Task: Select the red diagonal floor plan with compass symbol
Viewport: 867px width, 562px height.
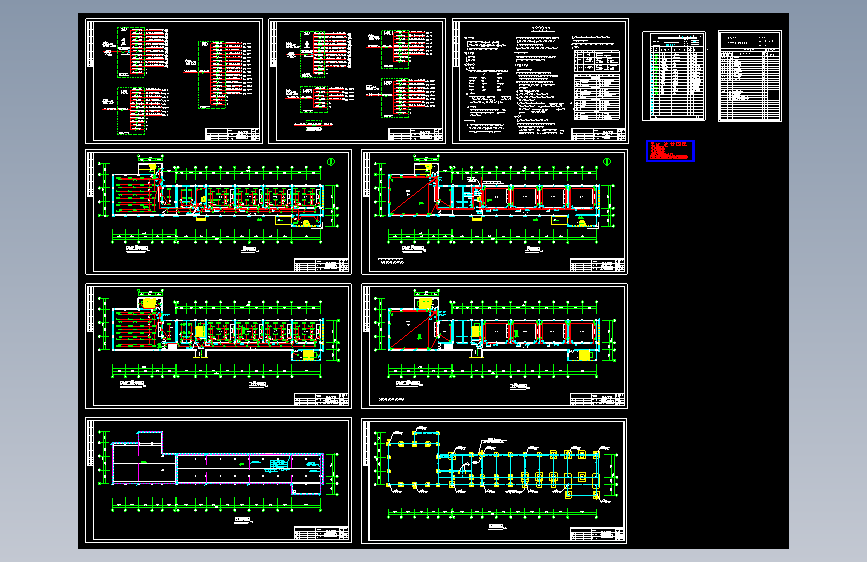Action: [x=494, y=212]
